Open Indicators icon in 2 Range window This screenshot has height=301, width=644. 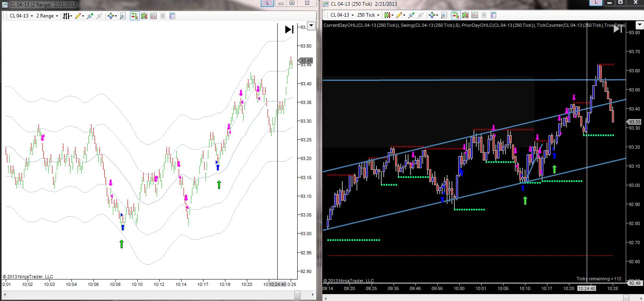point(153,16)
